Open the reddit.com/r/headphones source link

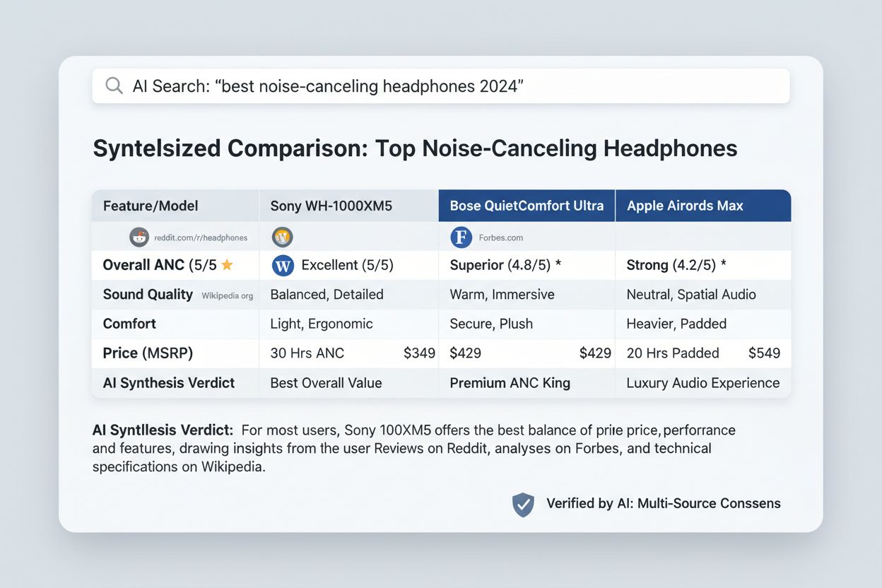200,237
